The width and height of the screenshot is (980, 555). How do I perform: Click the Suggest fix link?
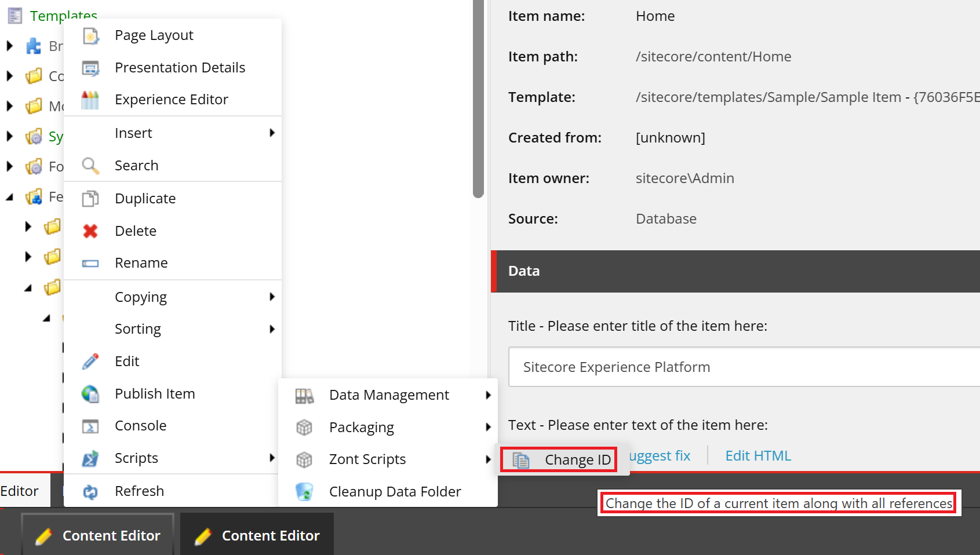coord(660,456)
